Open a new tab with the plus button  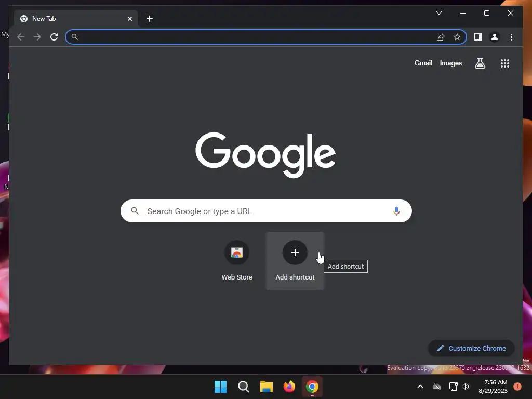click(x=150, y=19)
